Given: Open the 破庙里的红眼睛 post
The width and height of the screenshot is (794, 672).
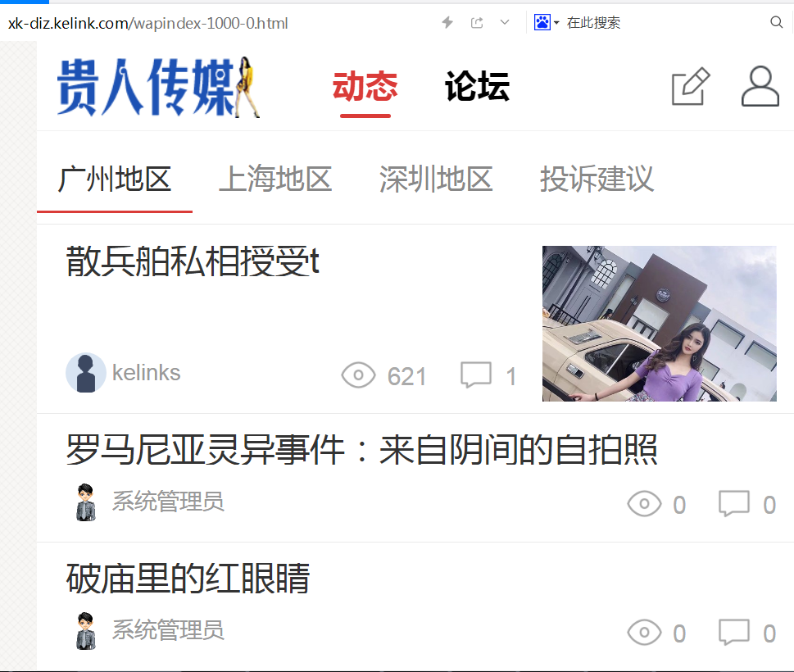Looking at the screenshot, I should (x=188, y=579).
